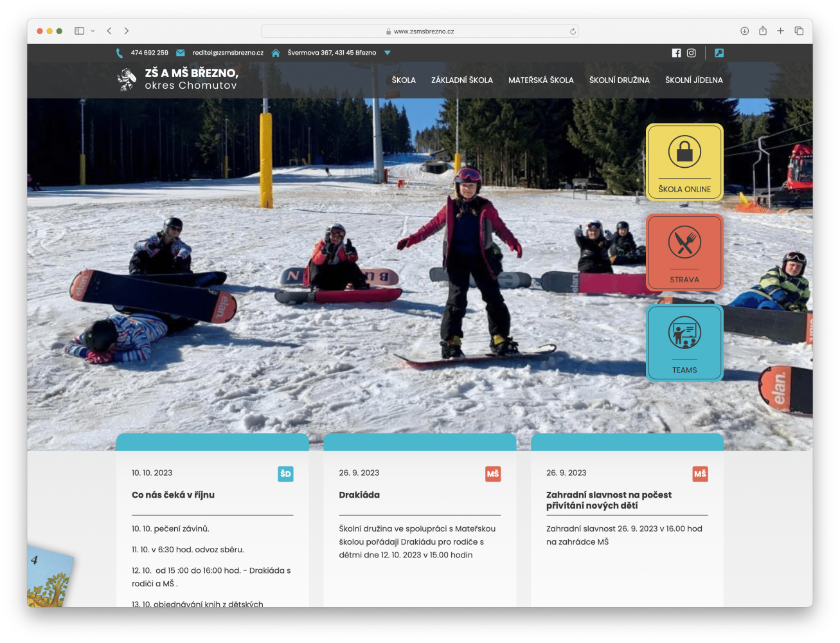Toggle the Safari sidebar
Image resolution: width=840 pixels, height=643 pixels.
coord(80,31)
